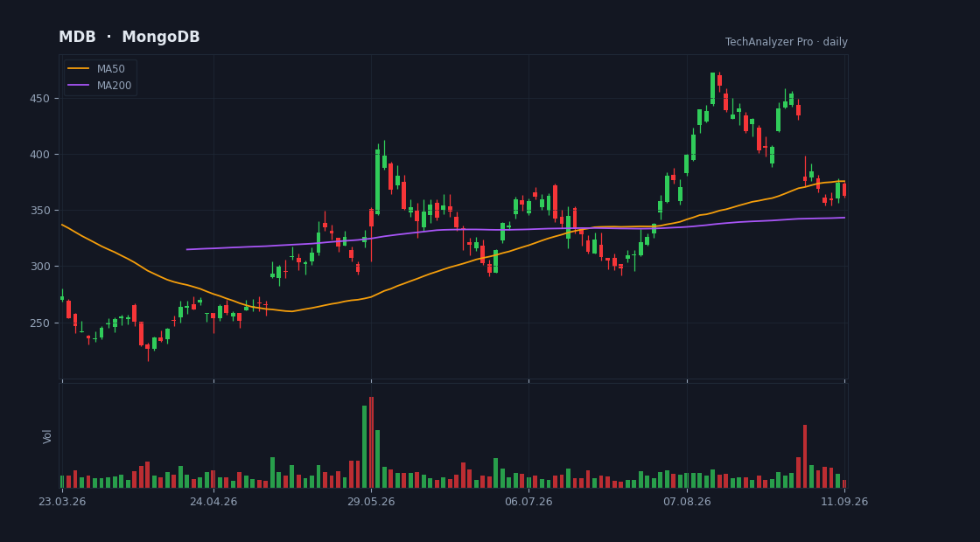980x542 pixels.
Task: Click the orange MA50 legend line swatch
Action: [78, 69]
